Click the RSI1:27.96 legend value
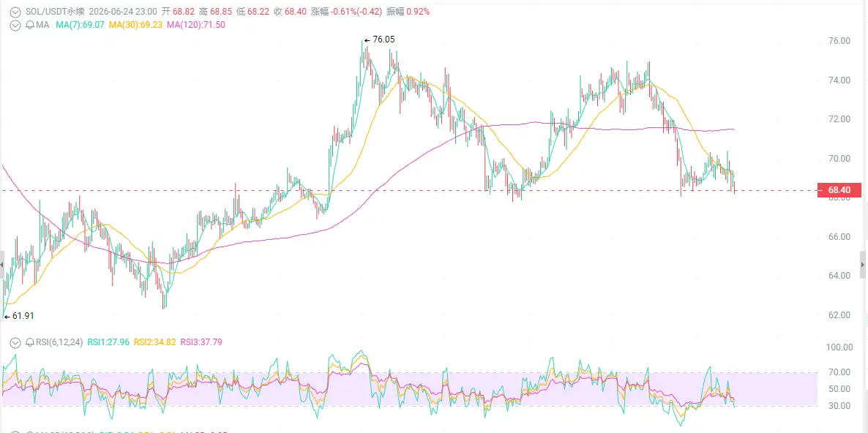Image resolution: width=868 pixels, height=433 pixels. pyautogui.click(x=108, y=342)
